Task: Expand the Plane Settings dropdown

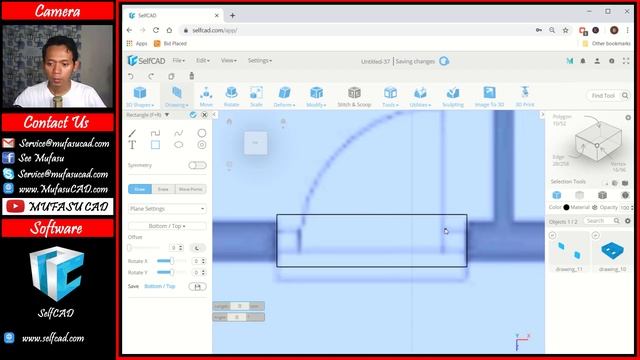Action: click(x=167, y=209)
